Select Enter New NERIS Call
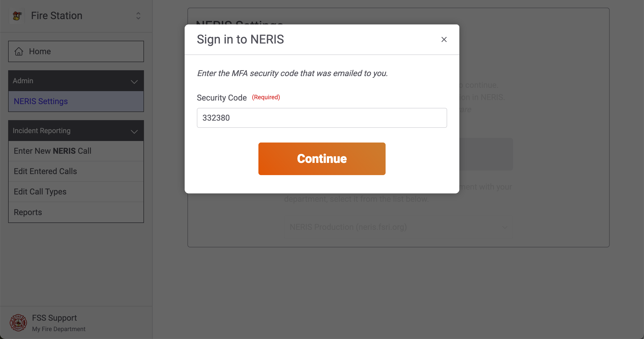This screenshot has height=339, width=644. click(x=52, y=151)
